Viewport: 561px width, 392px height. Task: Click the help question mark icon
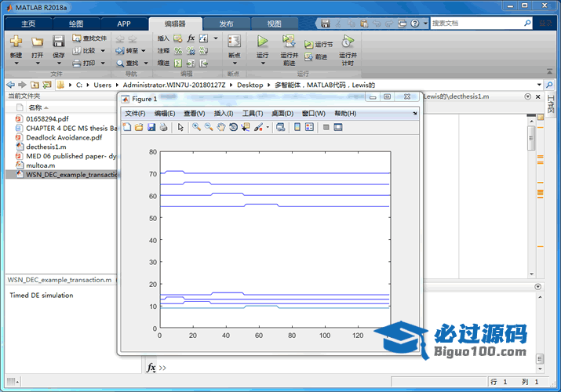pos(414,24)
